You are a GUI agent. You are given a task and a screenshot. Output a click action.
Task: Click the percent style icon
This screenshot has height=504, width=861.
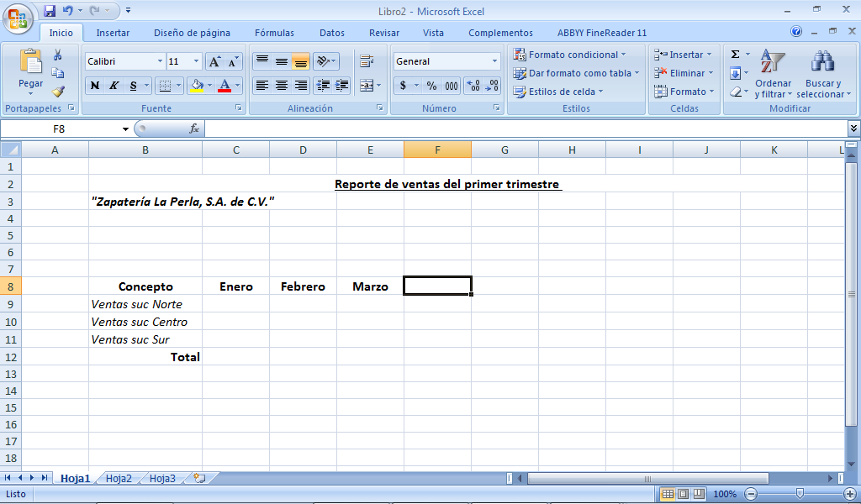(x=431, y=86)
